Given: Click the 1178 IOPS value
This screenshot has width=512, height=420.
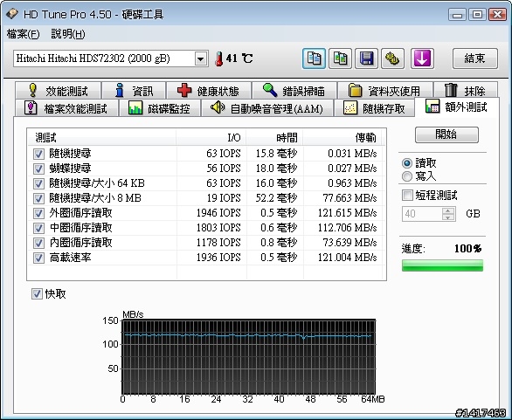Looking at the screenshot, I should click(218, 243).
